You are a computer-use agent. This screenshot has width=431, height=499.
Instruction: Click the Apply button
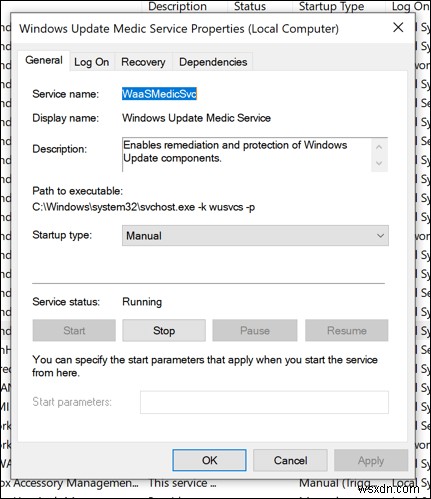click(371, 460)
